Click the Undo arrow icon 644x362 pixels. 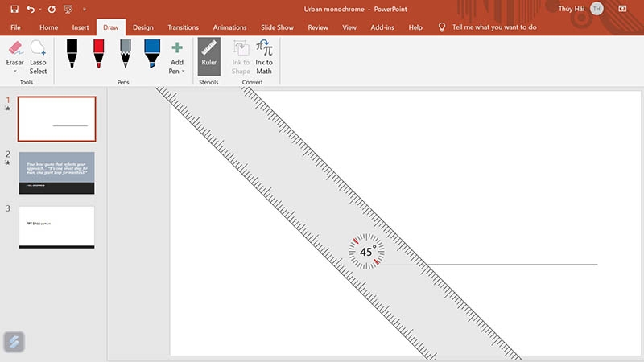31,9
